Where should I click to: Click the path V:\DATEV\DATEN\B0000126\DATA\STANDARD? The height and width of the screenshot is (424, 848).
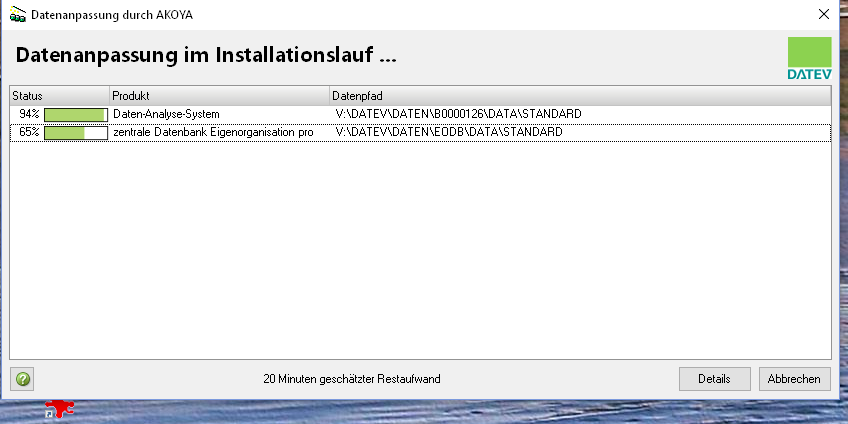(458, 114)
